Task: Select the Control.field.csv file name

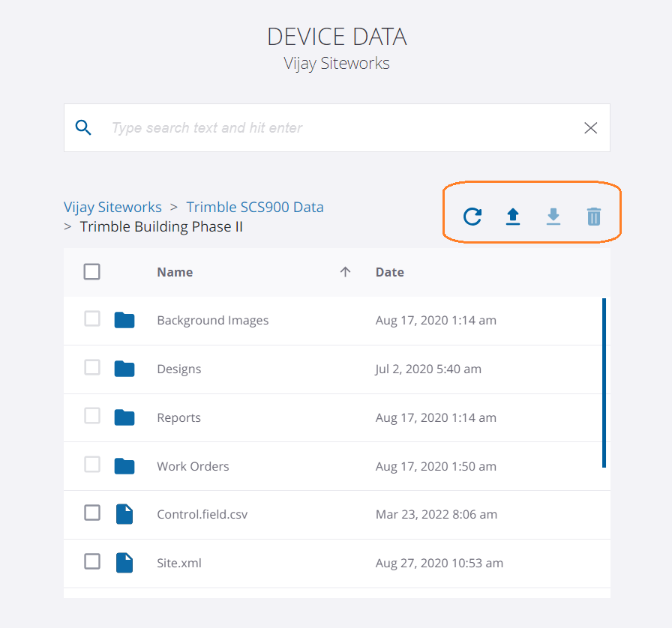Action: pyautogui.click(x=202, y=514)
